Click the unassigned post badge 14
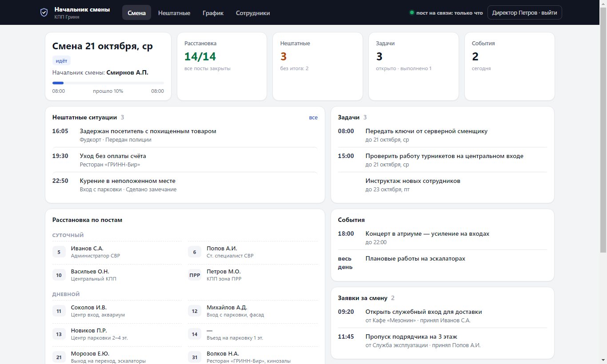The image size is (607, 364). click(195, 334)
